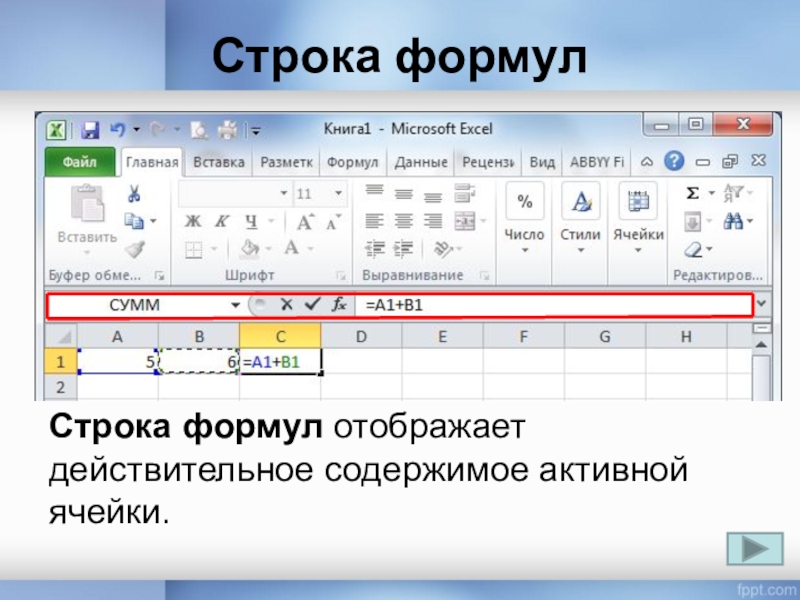Click the Fill Color paint bucket icon
The height and width of the screenshot is (600, 800).
click(249, 249)
